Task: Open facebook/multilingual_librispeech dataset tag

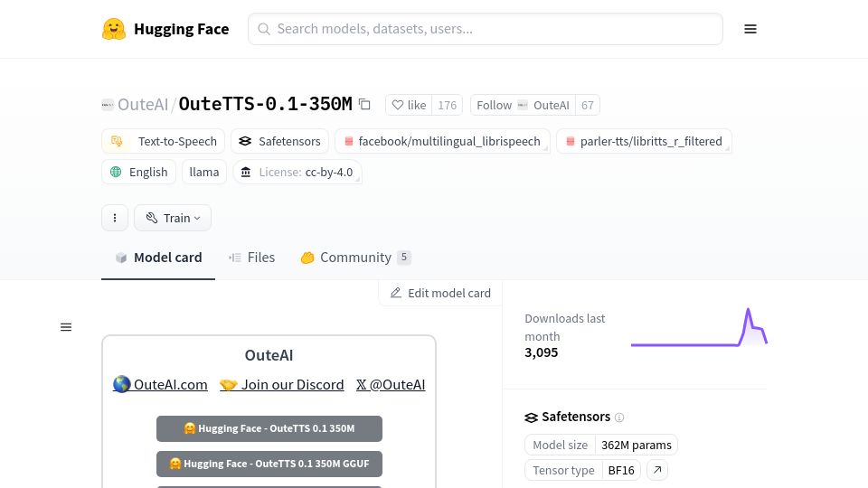Action: (442, 141)
